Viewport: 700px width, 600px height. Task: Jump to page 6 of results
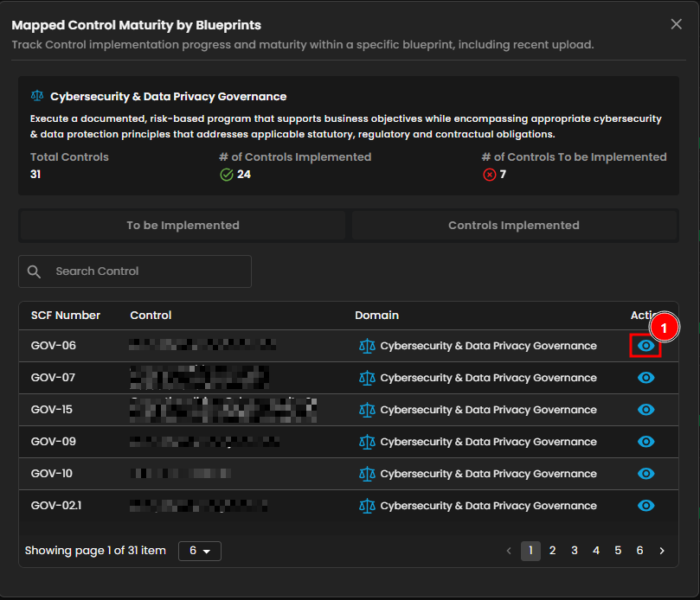point(639,551)
